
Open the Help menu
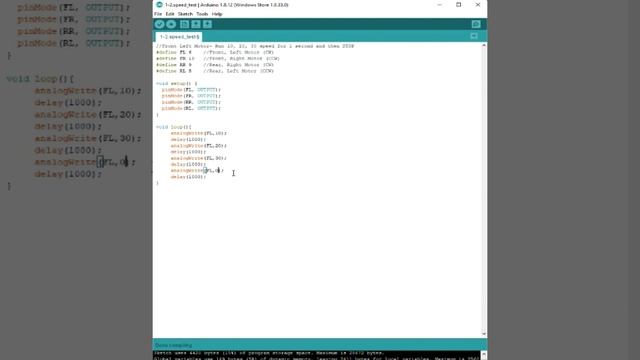pyautogui.click(x=217, y=14)
